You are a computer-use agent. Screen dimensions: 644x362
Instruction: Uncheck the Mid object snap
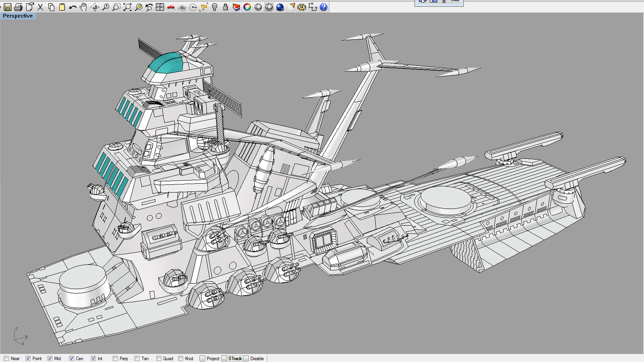(50, 358)
